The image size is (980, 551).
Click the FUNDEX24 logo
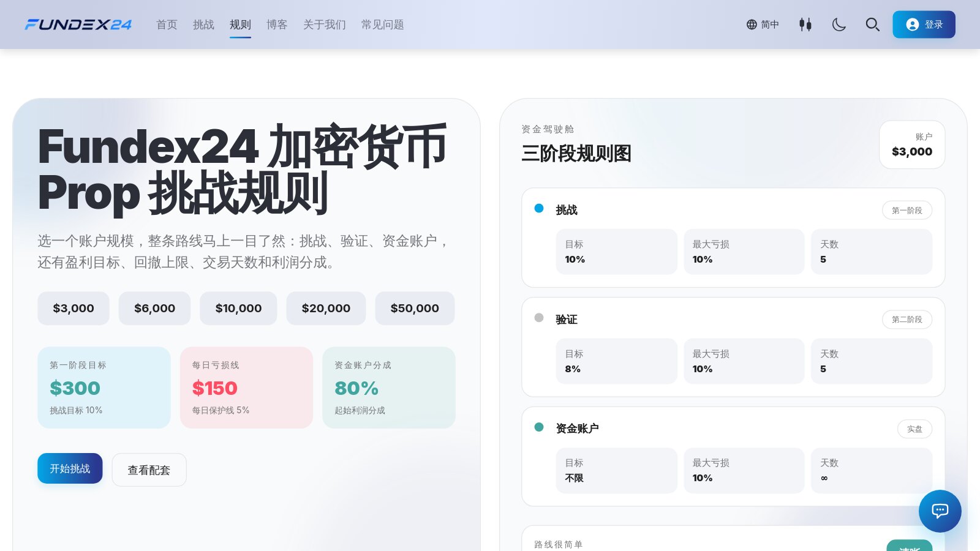coord(78,24)
